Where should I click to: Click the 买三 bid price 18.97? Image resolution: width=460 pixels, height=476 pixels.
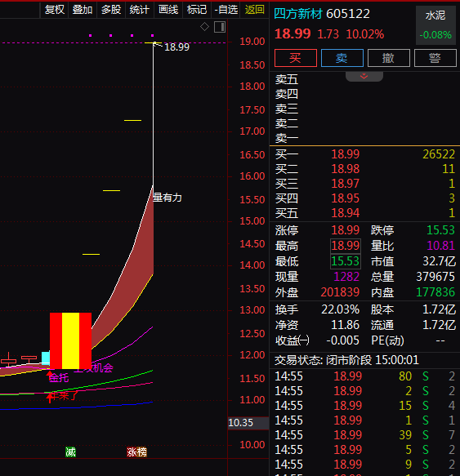point(345,184)
